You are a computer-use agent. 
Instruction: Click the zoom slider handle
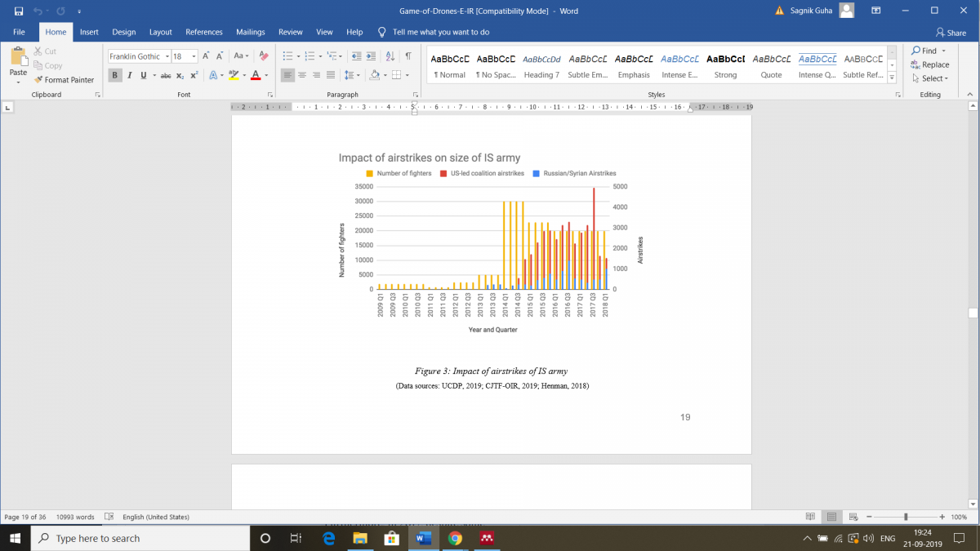[906, 517]
